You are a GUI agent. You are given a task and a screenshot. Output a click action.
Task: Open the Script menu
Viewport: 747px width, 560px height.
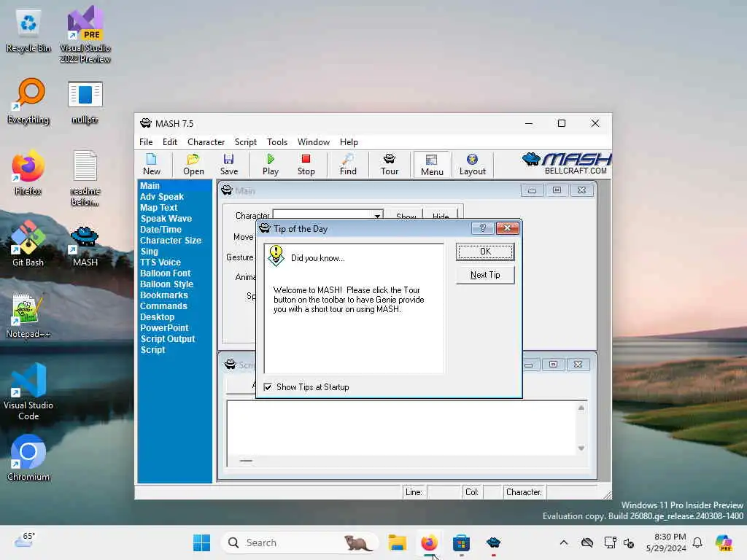pos(245,142)
